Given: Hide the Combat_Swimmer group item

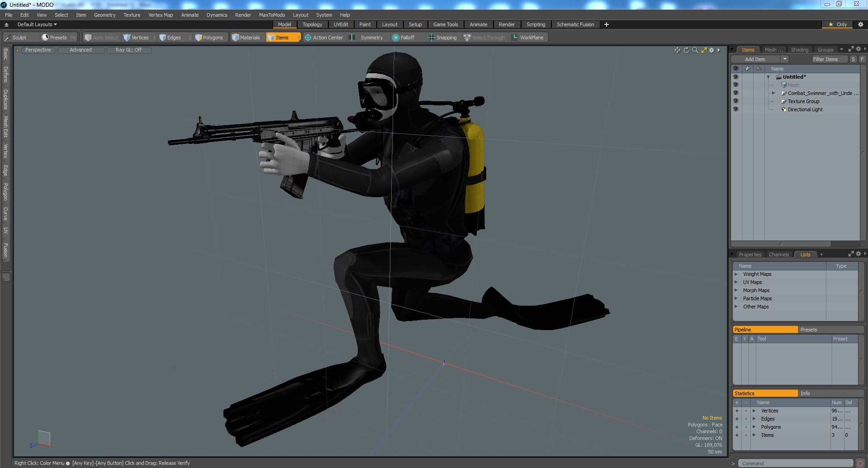Looking at the screenshot, I should click(x=735, y=93).
